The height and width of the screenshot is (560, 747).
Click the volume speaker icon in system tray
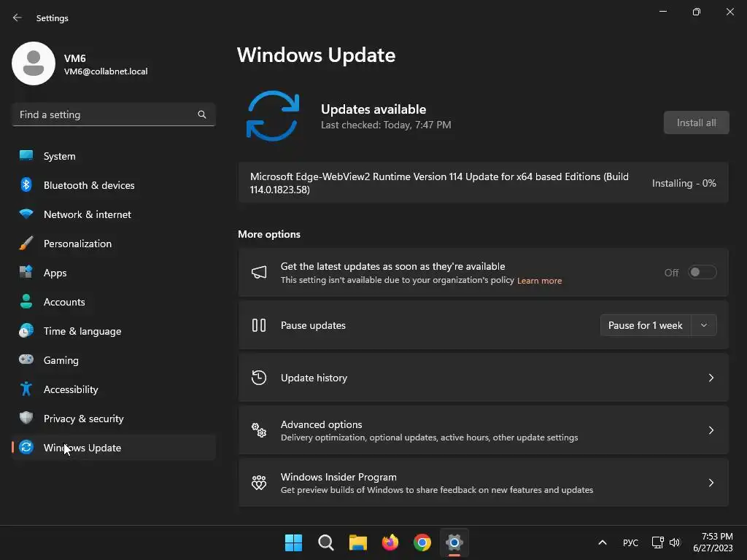(675, 542)
